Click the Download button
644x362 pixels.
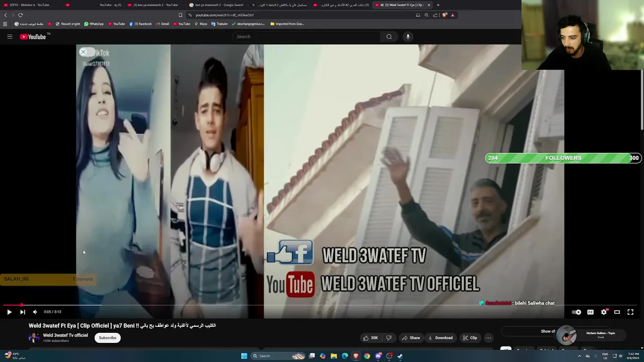tap(440, 338)
